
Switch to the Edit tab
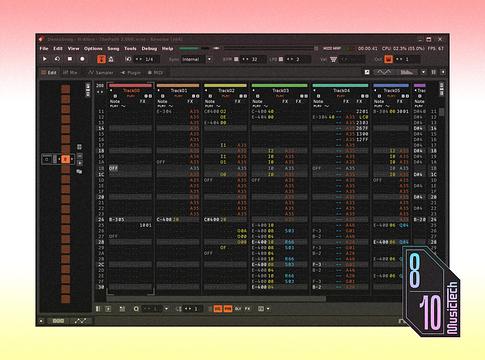49,72
